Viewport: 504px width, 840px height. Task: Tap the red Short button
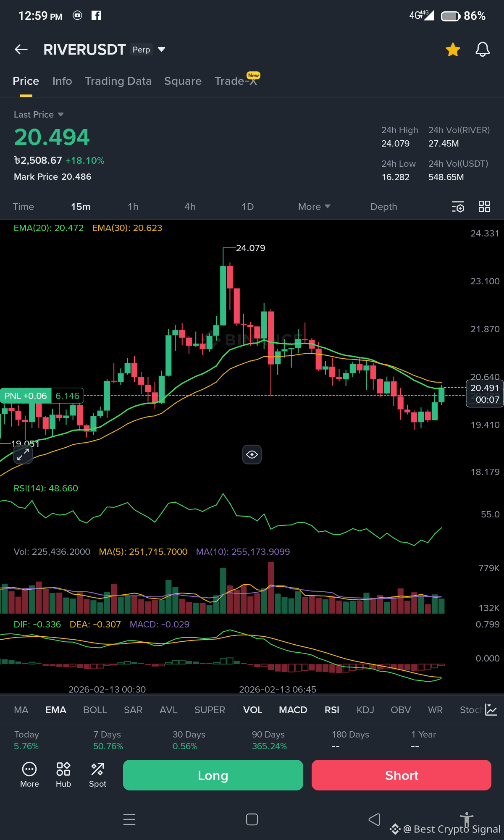tap(402, 775)
